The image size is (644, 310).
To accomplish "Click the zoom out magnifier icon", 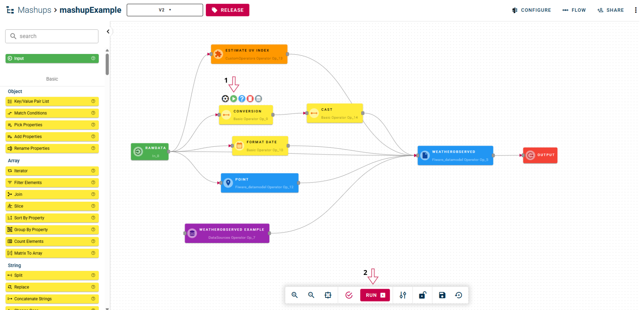I will point(311,295).
